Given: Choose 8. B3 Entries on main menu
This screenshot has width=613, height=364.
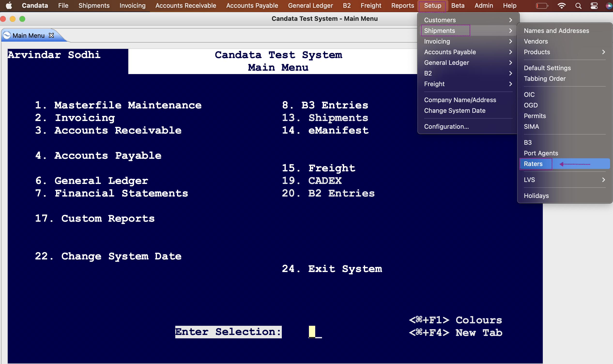Looking at the screenshot, I should [325, 105].
